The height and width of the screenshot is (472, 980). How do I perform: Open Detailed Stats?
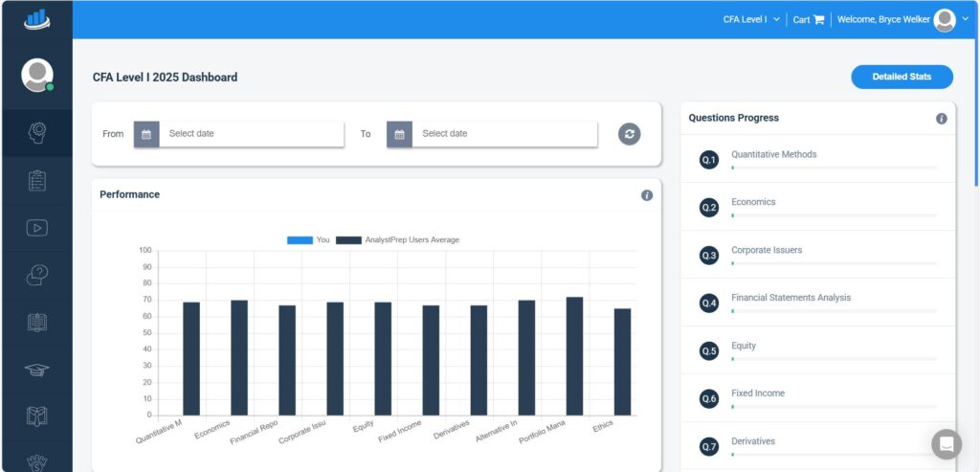[x=902, y=77]
